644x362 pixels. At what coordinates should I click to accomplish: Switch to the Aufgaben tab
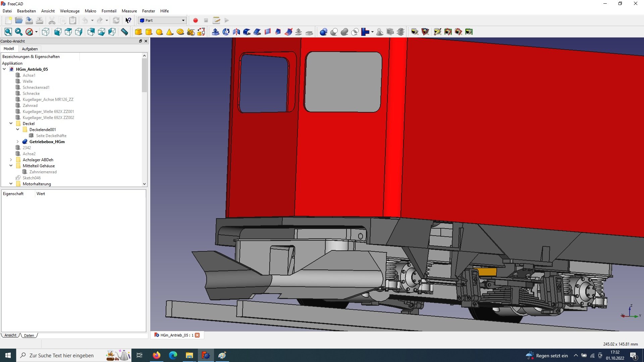point(30,49)
